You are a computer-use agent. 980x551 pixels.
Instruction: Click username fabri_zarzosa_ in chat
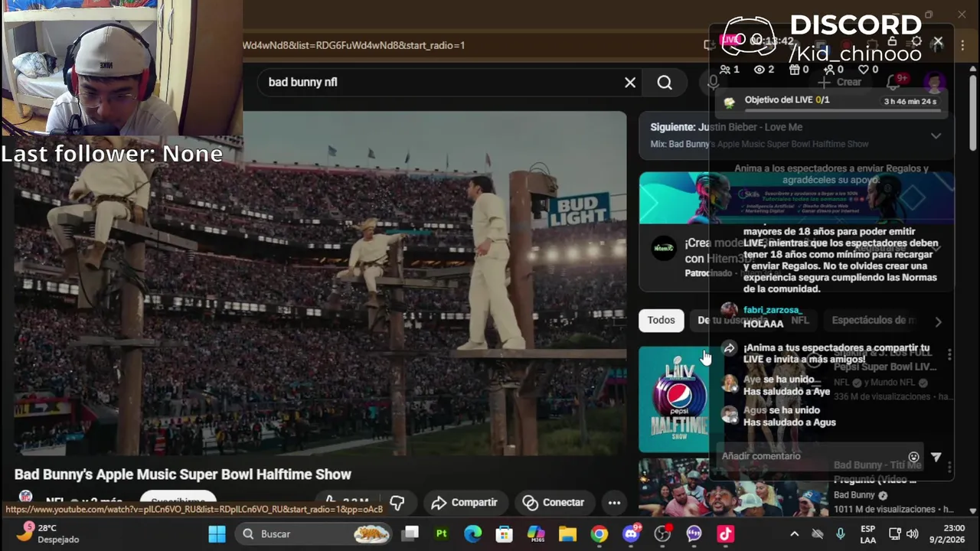(772, 310)
